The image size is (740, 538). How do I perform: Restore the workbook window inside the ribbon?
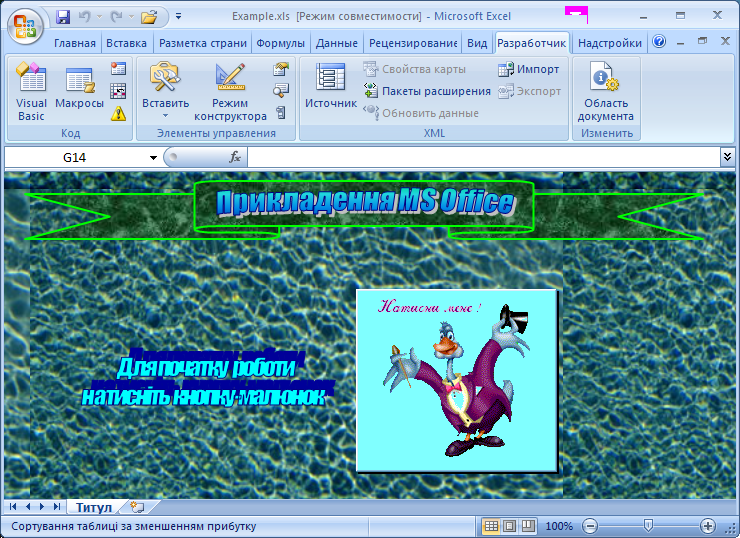coord(702,42)
